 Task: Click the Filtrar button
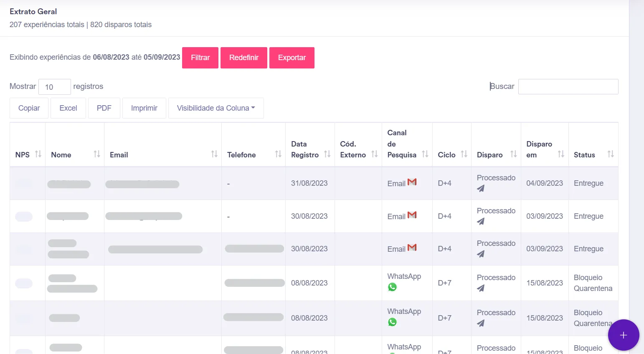pos(200,58)
